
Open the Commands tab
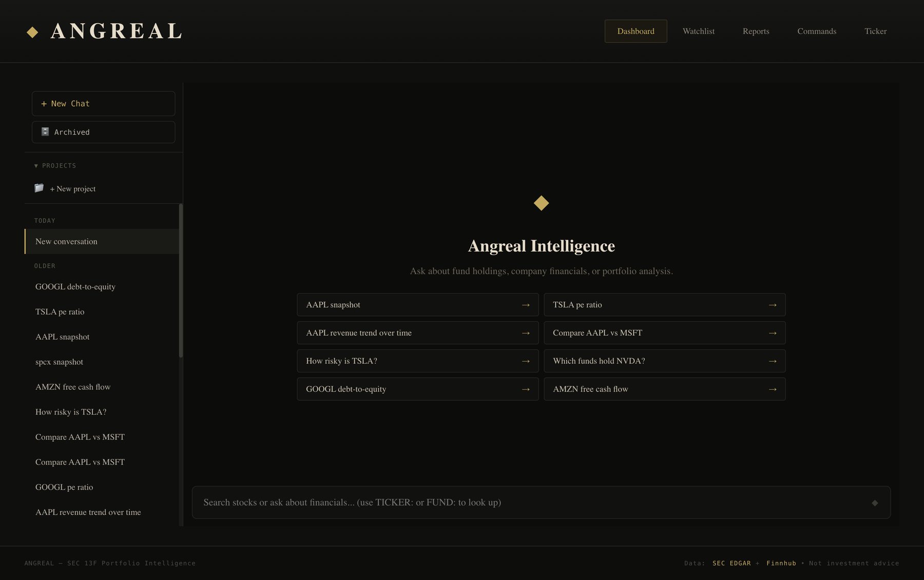tap(816, 31)
